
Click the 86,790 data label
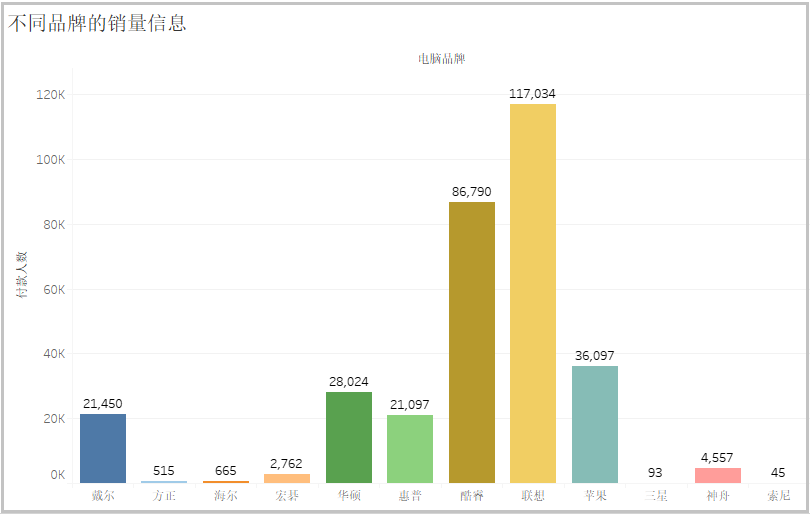(472, 192)
